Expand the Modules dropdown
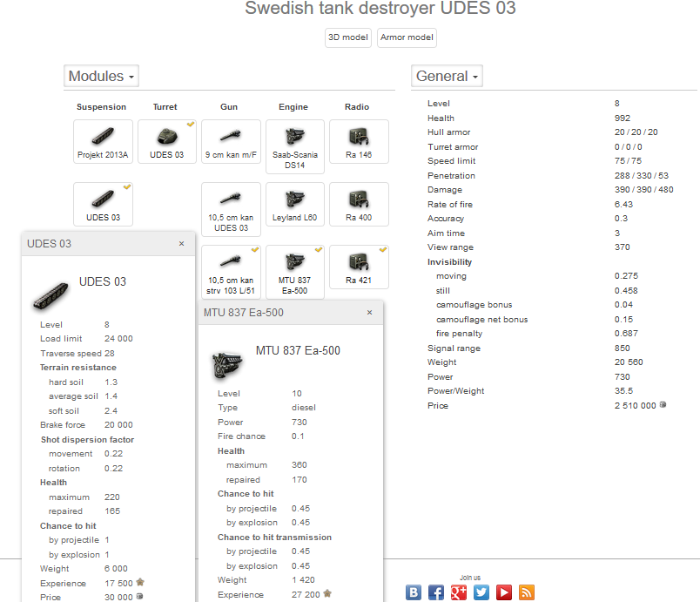 tap(102, 77)
